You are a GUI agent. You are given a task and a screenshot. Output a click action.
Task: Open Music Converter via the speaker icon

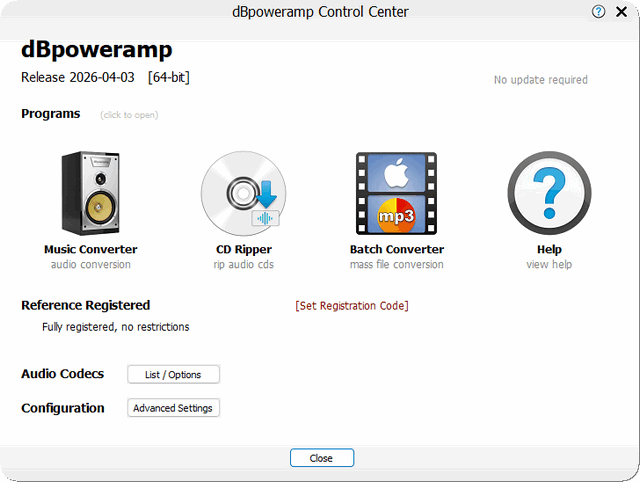91,192
